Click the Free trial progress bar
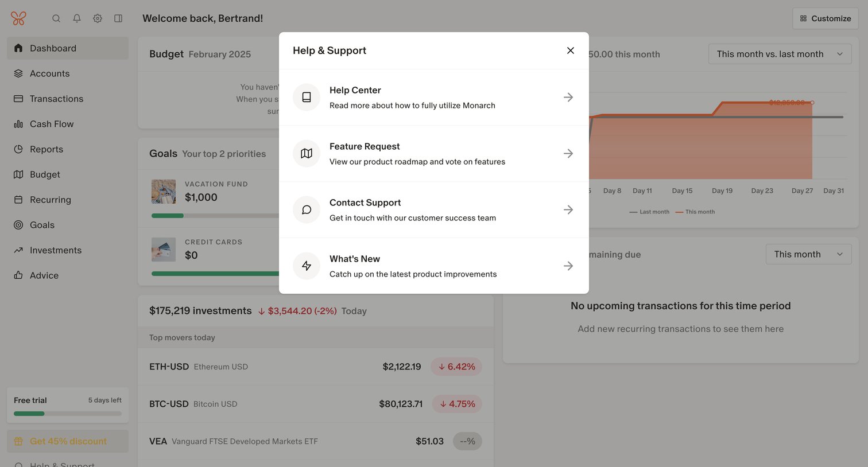Screen dimensions: 868x467 point(68,414)
